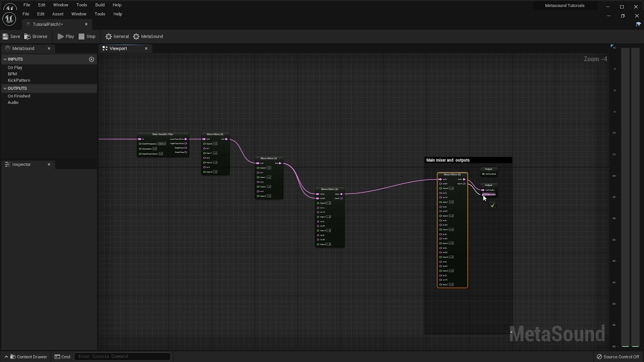Click the TutorialPatch1 tab asset icon
This screenshot has height=362, width=644.
[29, 24]
